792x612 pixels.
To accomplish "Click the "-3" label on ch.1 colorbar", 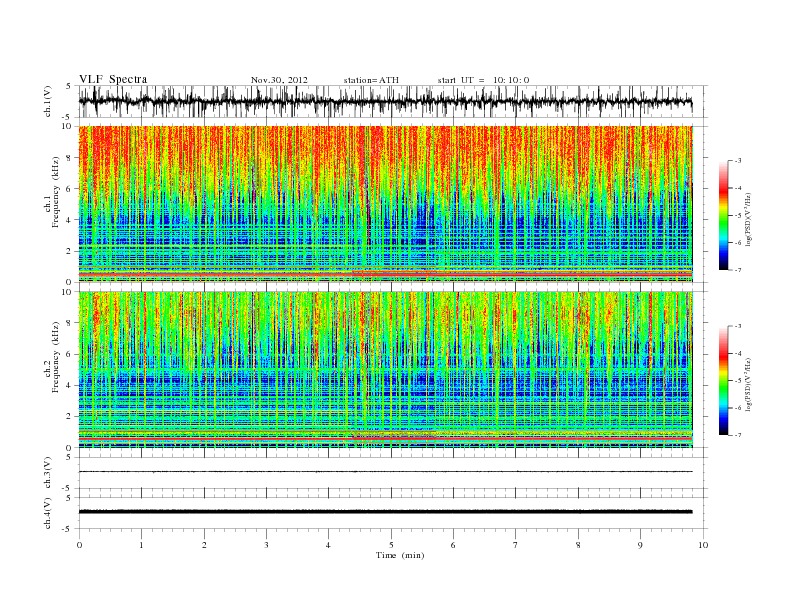I will 738,161.
